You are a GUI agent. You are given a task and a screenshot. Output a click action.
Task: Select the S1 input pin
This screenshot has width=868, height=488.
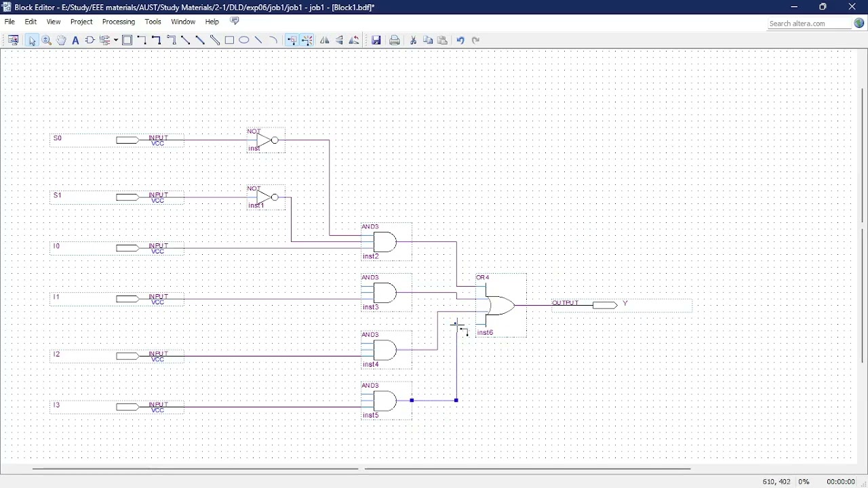(117, 197)
